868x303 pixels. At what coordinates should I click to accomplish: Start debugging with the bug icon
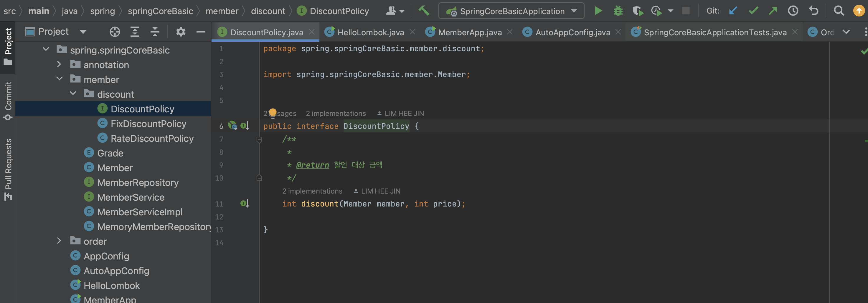[618, 11]
